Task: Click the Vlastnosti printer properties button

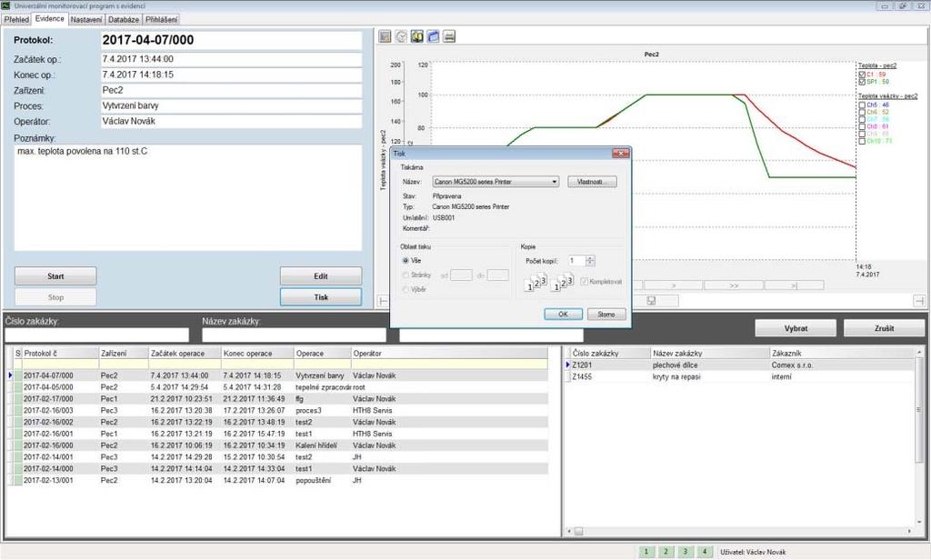Action: (592, 182)
